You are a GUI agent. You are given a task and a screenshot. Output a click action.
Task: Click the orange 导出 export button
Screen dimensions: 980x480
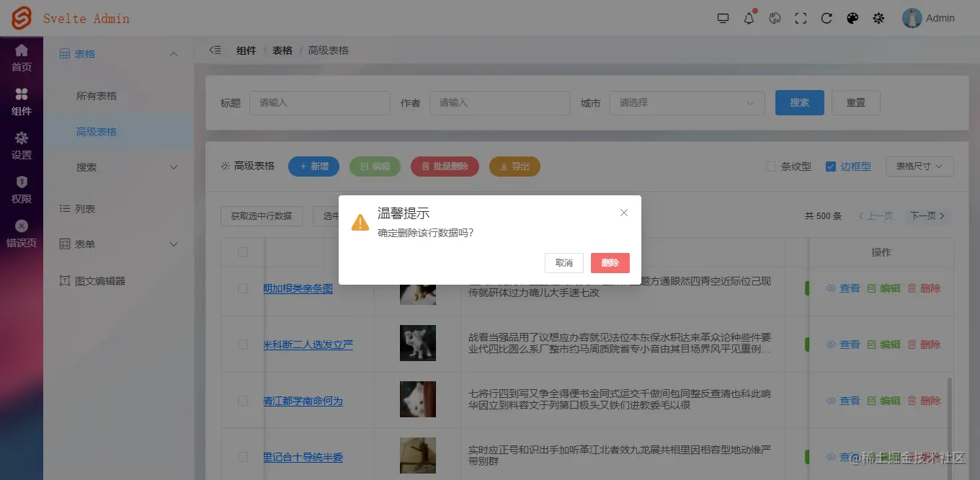[x=514, y=166]
